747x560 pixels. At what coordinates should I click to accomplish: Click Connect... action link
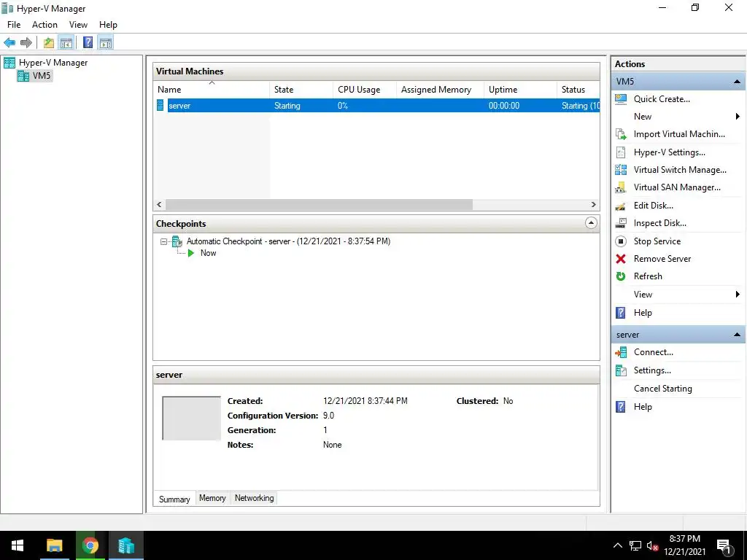(x=653, y=352)
